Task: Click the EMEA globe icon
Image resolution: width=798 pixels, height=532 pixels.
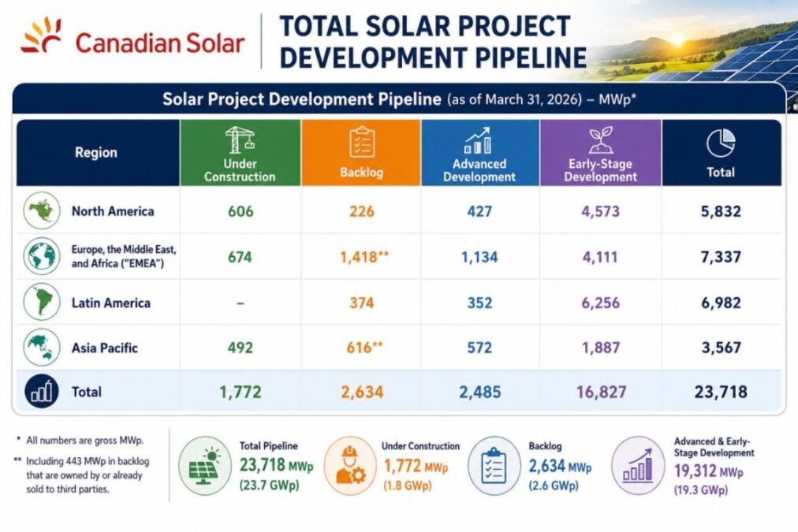Action: (42, 256)
